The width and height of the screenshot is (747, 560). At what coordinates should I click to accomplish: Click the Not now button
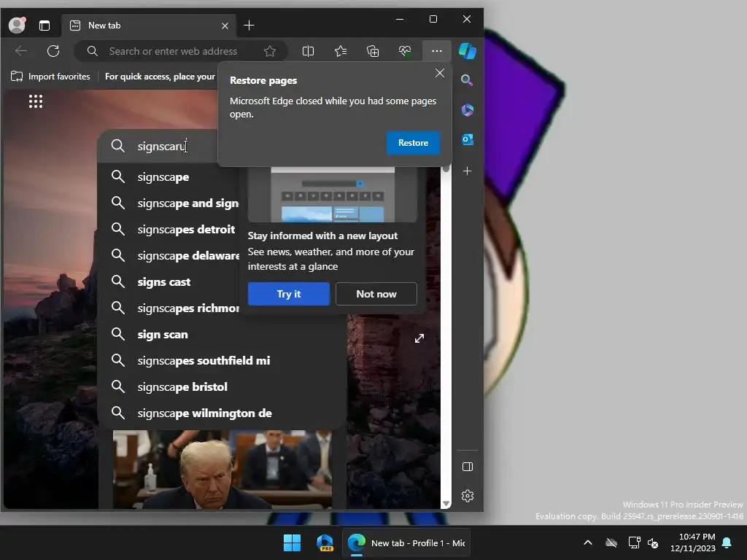coord(376,294)
